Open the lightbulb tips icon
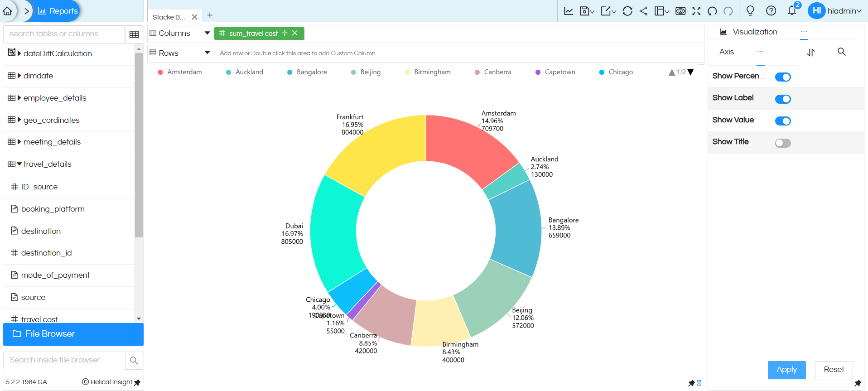The height and width of the screenshot is (391, 868). tap(750, 11)
